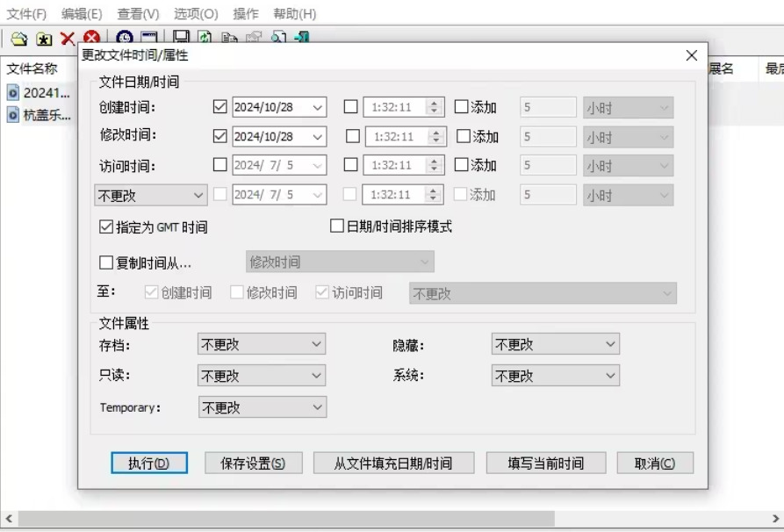Click the green refresh toolbar icon
This screenshot has width=784, height=532.
coord(205,37)
